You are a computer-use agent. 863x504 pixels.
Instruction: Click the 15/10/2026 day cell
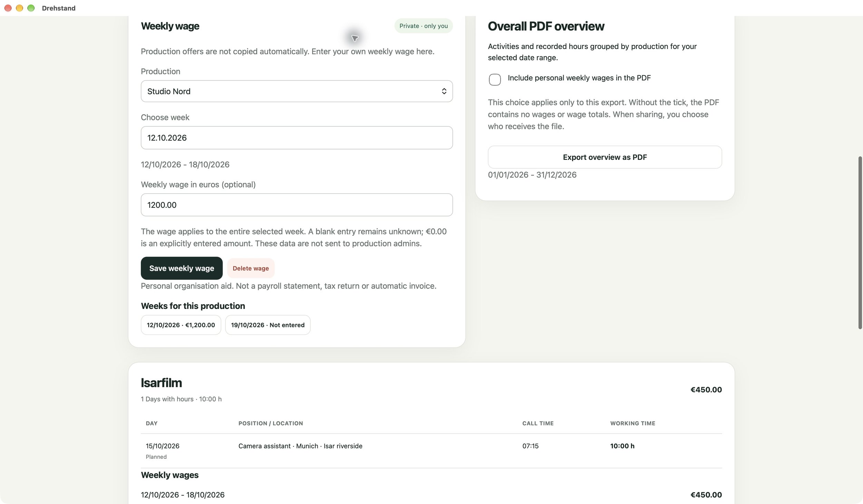pos(163,446)
